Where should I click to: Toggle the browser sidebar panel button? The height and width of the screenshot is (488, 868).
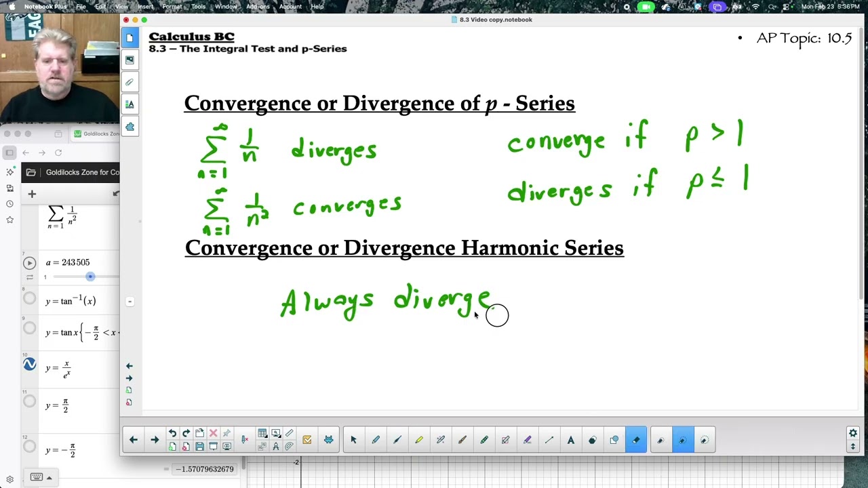[x=9, y=152]
